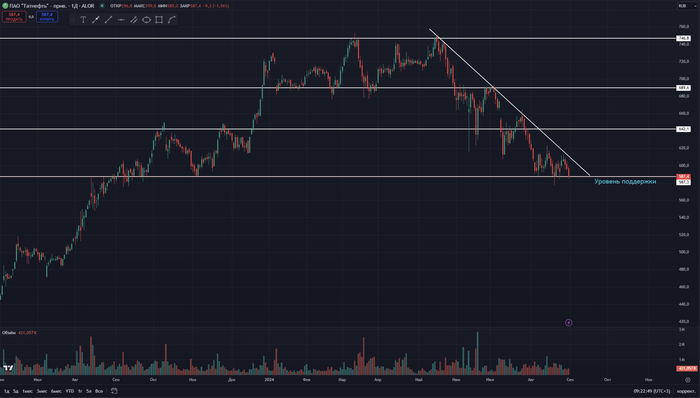700x398 pixels.
Task: Select the parallel channel tool
Action: 134,20
